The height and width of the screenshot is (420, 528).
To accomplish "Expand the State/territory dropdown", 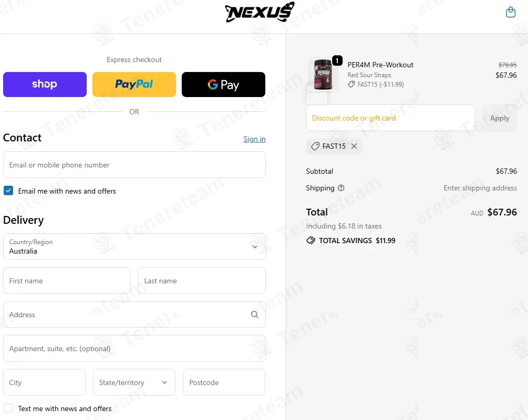I will (134, 382).
